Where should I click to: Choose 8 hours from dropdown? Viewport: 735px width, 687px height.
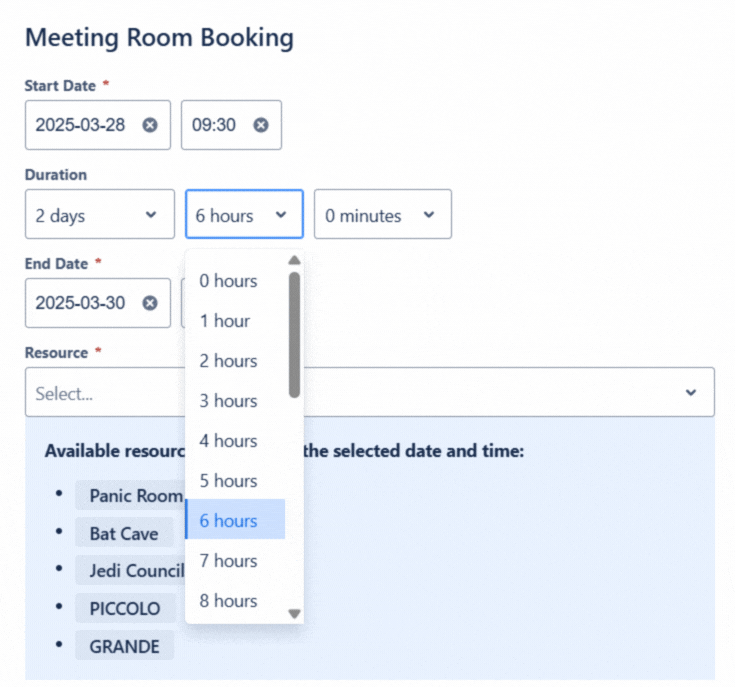(x=229, y=601)
